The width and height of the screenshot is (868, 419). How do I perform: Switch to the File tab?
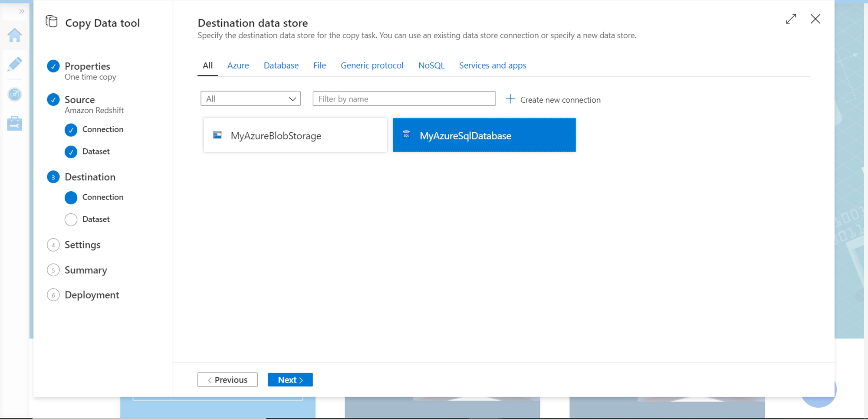tap(320, 65)
